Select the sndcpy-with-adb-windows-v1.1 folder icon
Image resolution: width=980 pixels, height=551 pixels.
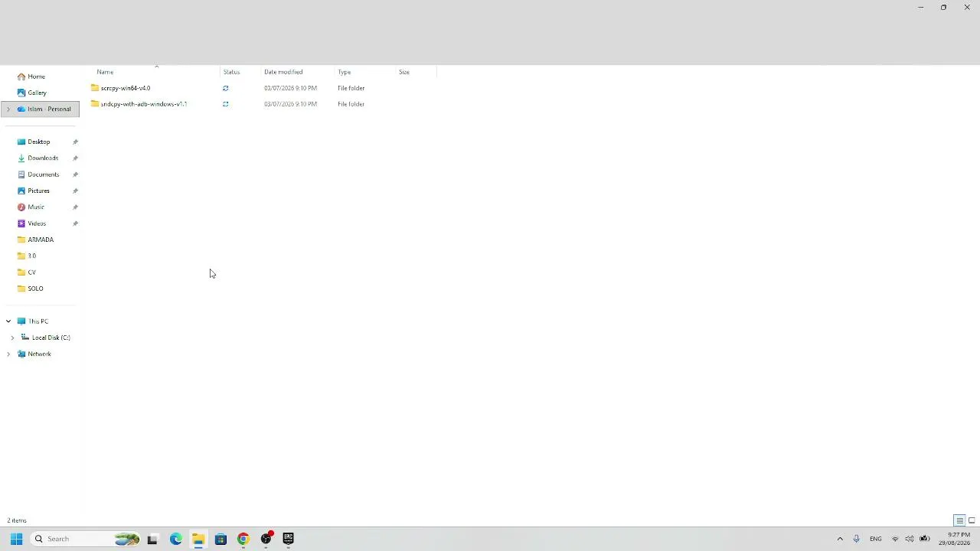pos(95,104)
